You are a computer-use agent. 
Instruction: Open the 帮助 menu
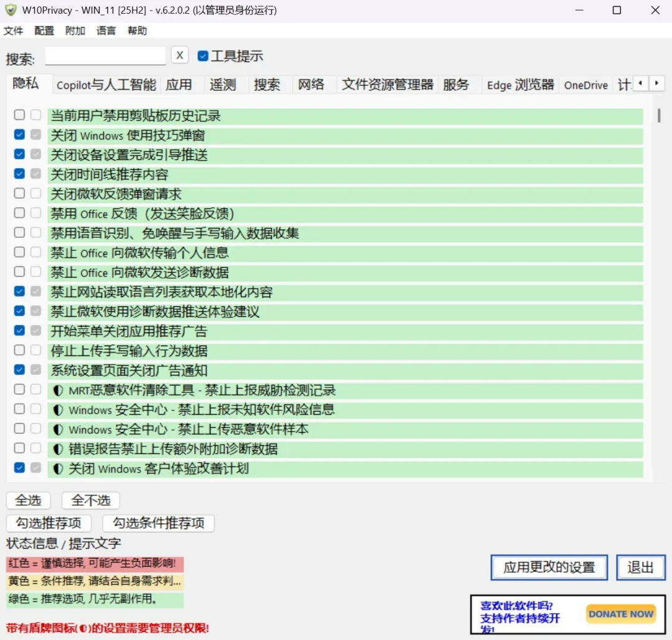coord(137,31)
